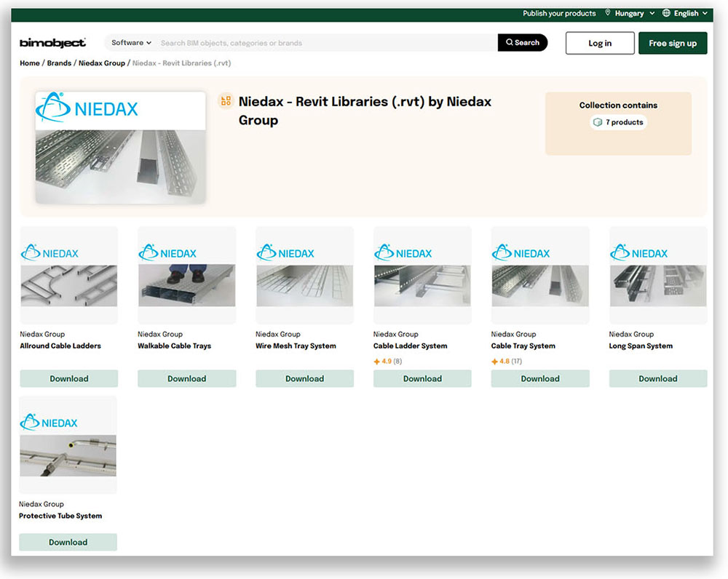Click Niedax Group brand under Allround Cable Ladders

pyautogui.click(x=42, y=335)
